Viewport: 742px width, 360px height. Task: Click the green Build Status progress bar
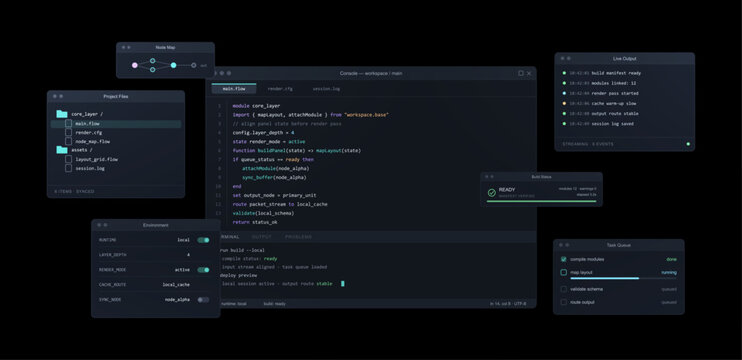tap(541, 201)
